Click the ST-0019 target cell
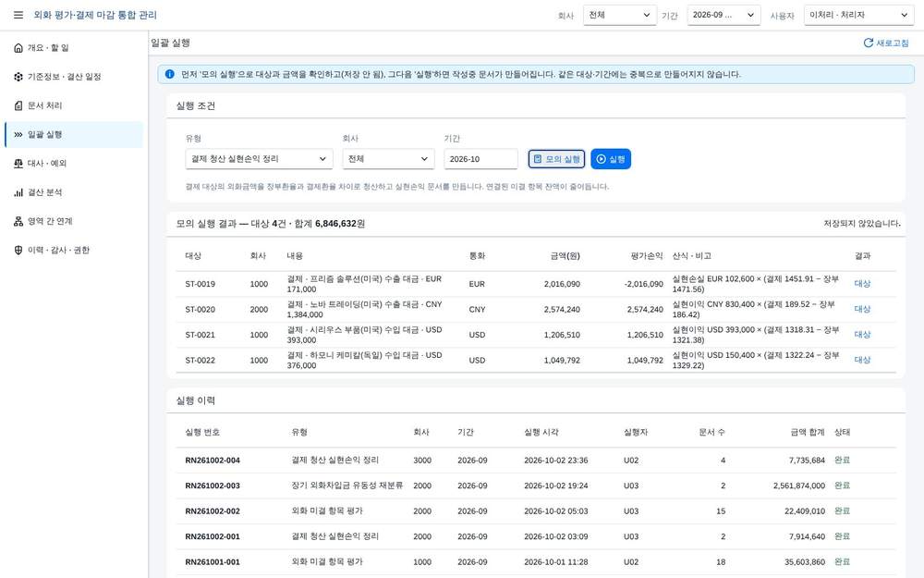924x578 pixels. coord(200,284)
